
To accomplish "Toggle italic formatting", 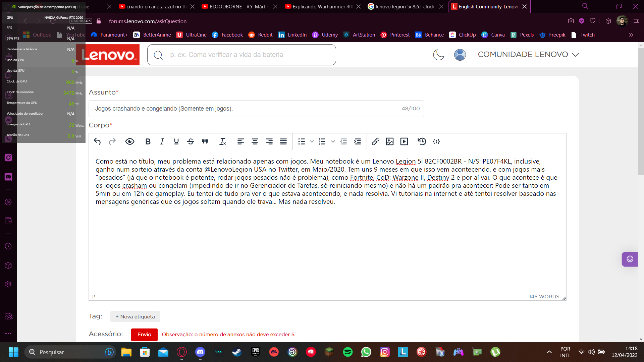I will pos(162,141).
